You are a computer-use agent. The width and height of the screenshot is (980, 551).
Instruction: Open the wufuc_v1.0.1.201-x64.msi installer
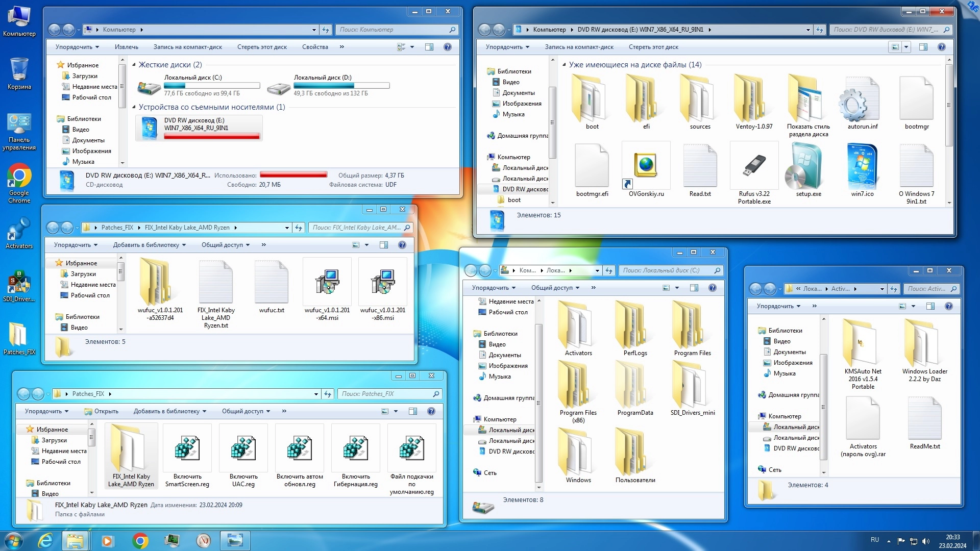tap(327, 282)
